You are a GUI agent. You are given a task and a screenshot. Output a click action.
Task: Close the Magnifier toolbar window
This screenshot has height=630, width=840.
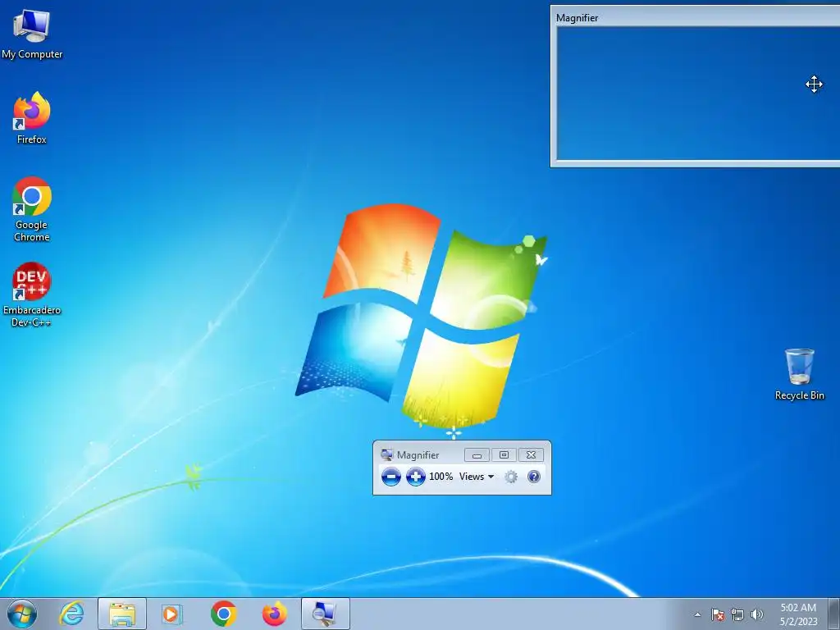click(x=531, y=454)
